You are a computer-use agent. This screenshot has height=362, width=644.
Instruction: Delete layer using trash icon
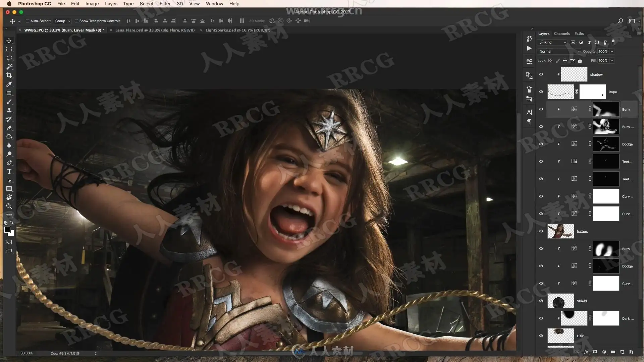631,352
